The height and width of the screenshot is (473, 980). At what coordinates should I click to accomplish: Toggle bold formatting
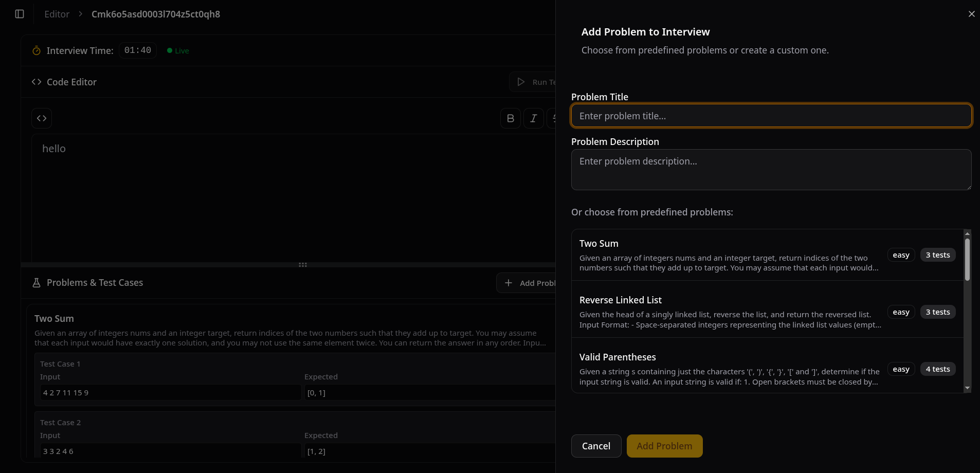pyautogui.click(x=510, y=118)
